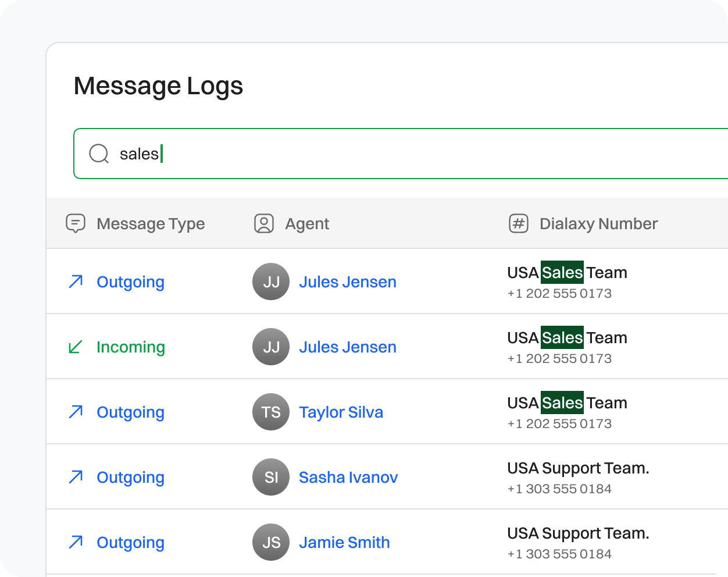The image size is (728, 577).
Task: Click the Message Type speech bubble icon
Action: tap(76, 223)
